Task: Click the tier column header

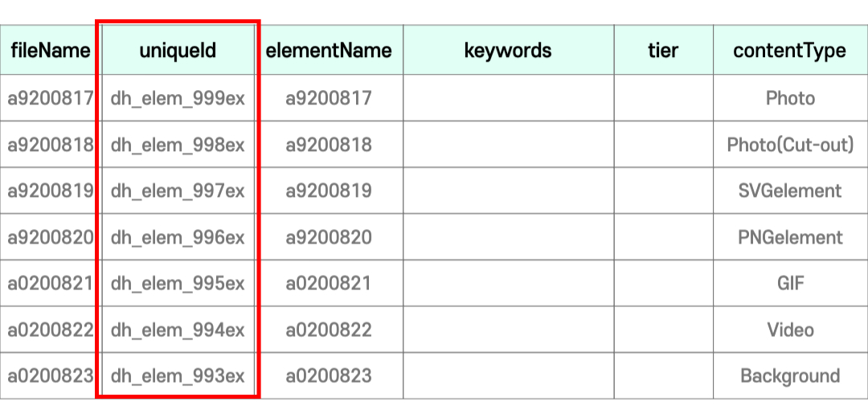Action: coord(663,51)
